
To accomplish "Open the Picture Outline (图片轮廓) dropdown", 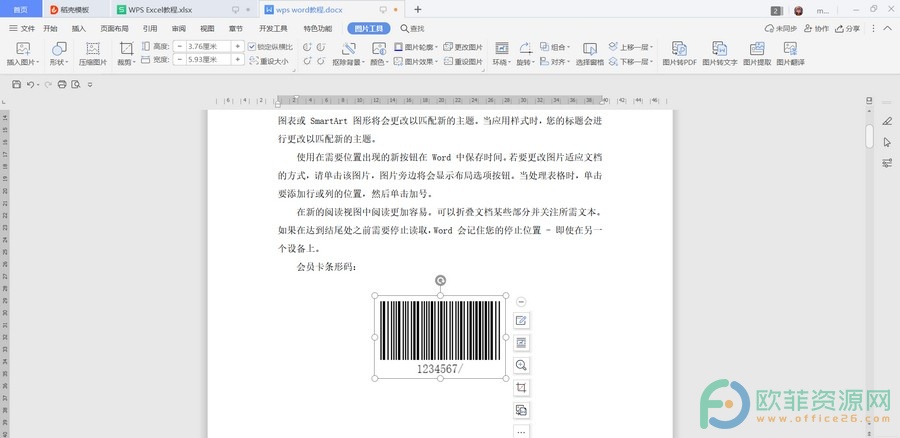I will click(416, 47).
